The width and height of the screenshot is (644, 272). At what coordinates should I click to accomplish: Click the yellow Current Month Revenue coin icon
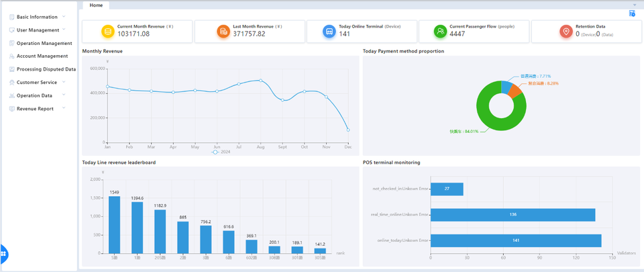[107, 32]
